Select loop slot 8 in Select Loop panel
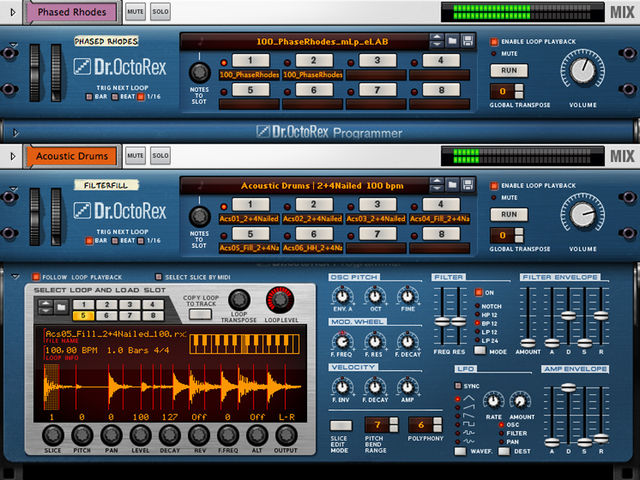 153,316
